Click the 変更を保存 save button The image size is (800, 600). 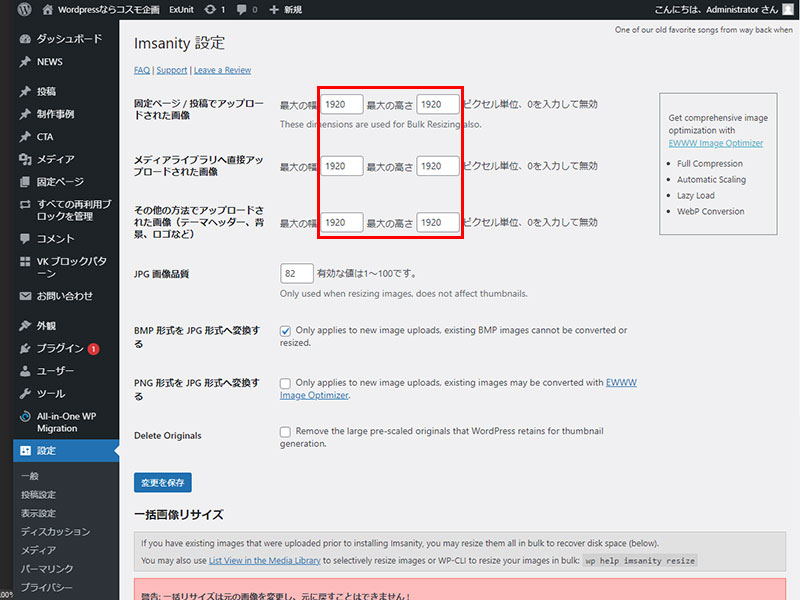tap(162, 482)
